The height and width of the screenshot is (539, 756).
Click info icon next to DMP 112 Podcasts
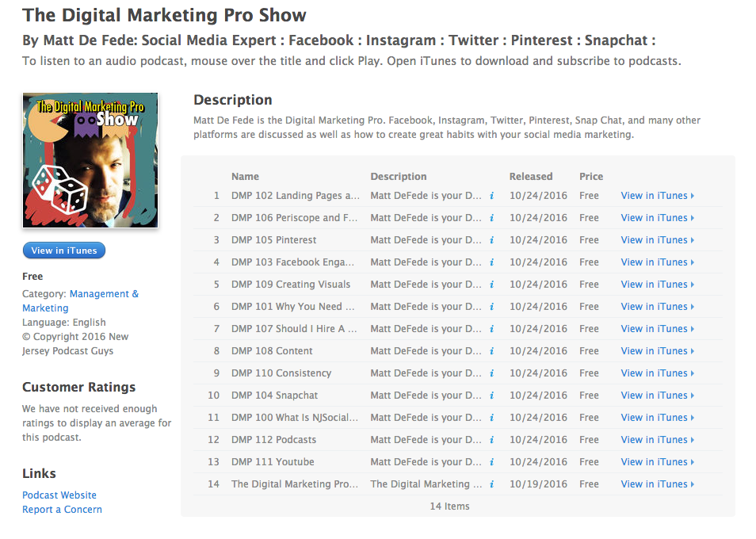491,439
